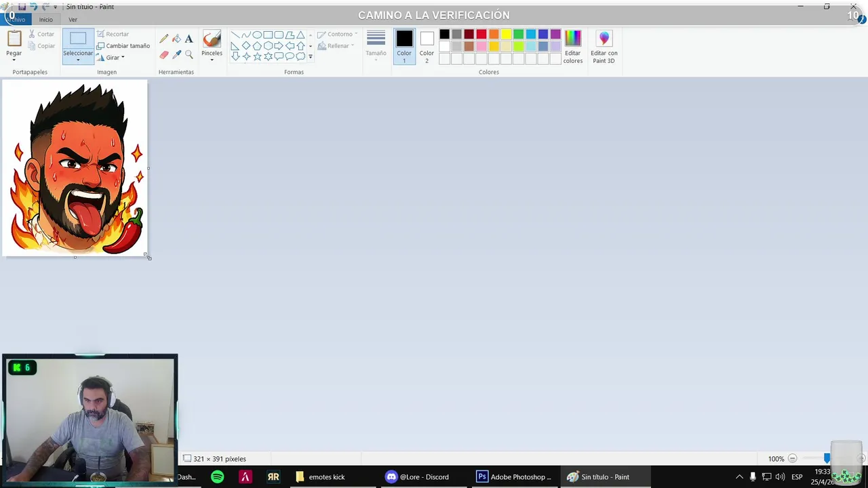This screenshot has height=488, width=868.
Task: Pick the orange color swatch
Action: click(494, 35)
